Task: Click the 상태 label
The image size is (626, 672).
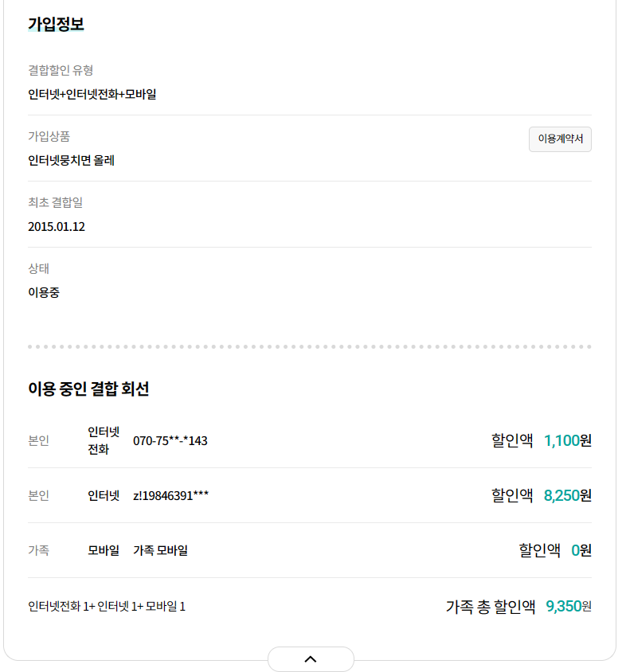Action: [x=38, y=268]
